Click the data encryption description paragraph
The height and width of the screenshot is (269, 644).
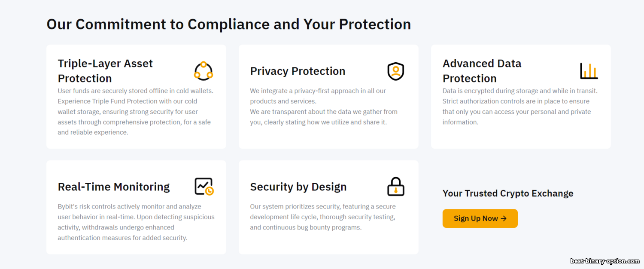click(x=520, y=106)
